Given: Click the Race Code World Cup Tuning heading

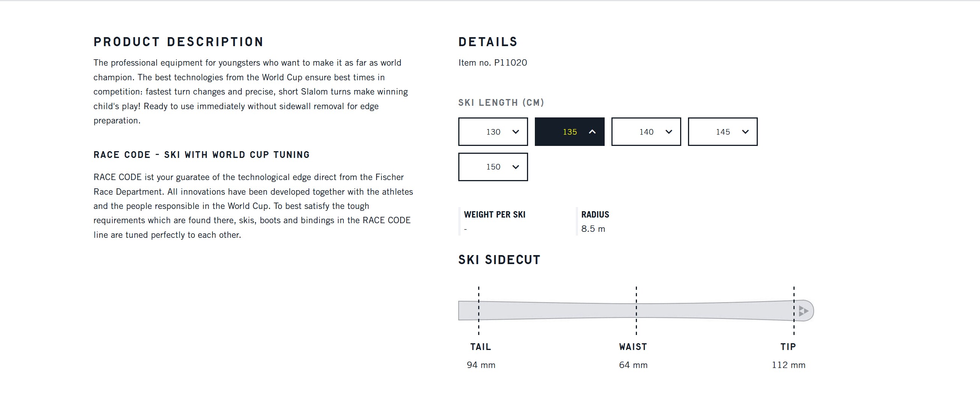Looking at the screenshot, I should click(x=202, y=155).
